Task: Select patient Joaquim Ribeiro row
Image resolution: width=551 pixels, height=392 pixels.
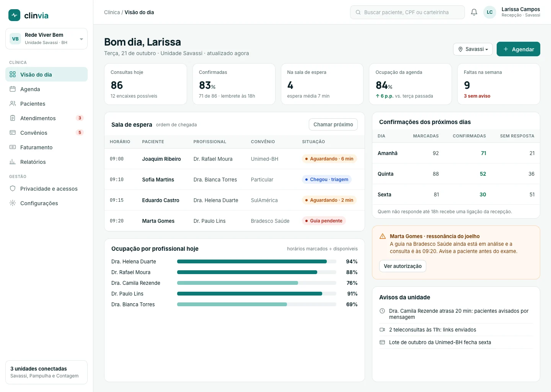Action: point(235,159)
